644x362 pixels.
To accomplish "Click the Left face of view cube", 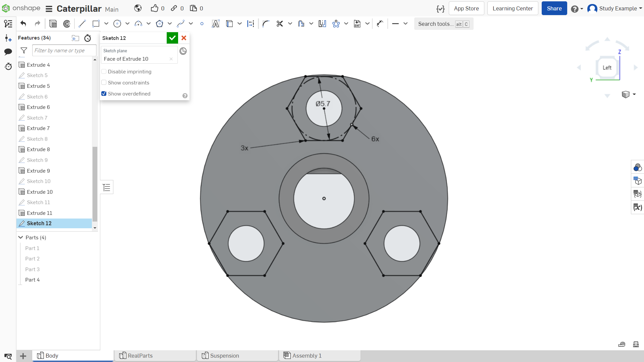I will pos(607,68).
